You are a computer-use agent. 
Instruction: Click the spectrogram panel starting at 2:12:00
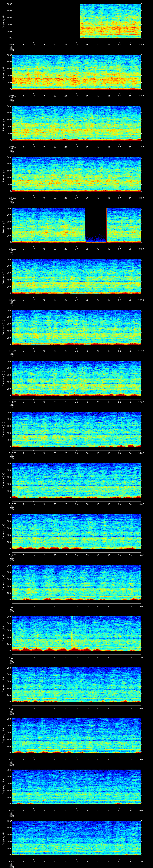pos(77,430)
